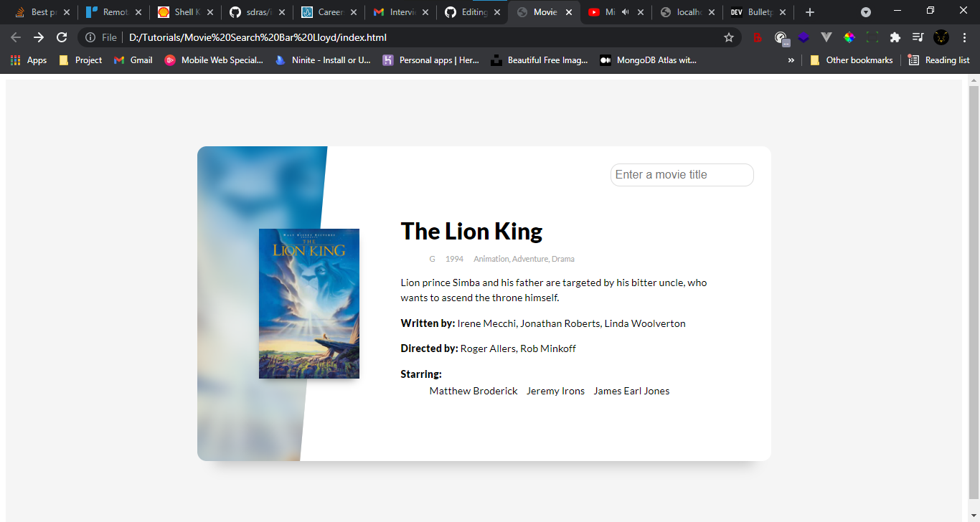Navigate back with the back arrow

click(15, 38)
